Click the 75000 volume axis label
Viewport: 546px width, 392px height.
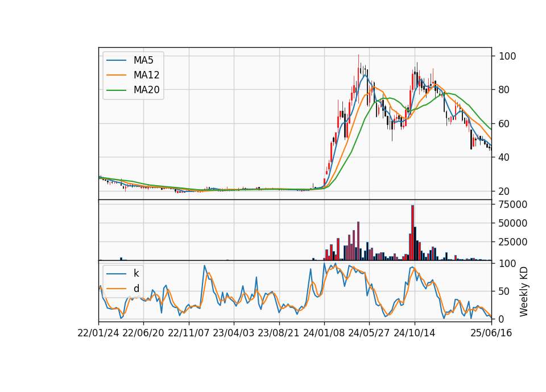point(512,205)
